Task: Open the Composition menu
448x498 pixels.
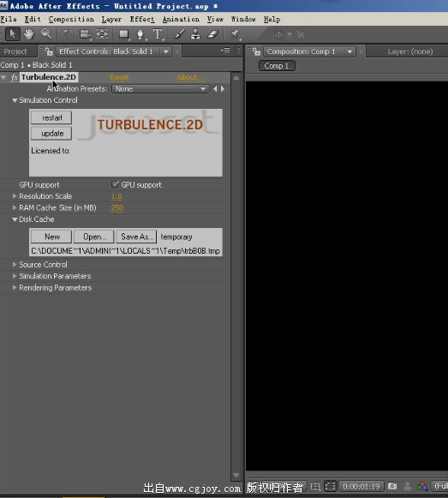Action: coord(71,19)
